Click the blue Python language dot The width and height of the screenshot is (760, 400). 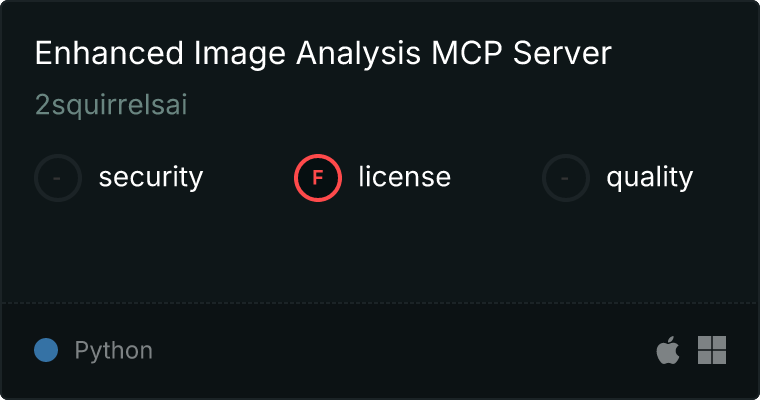coord(46,350)
